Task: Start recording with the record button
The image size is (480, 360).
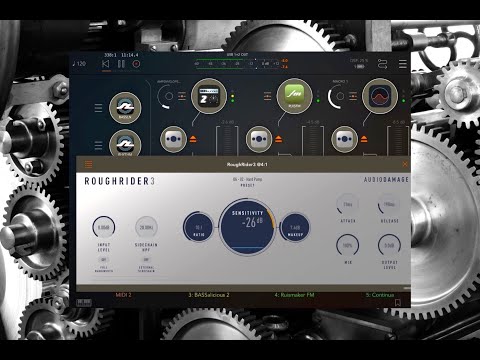Action: click(x=136, y=64)
